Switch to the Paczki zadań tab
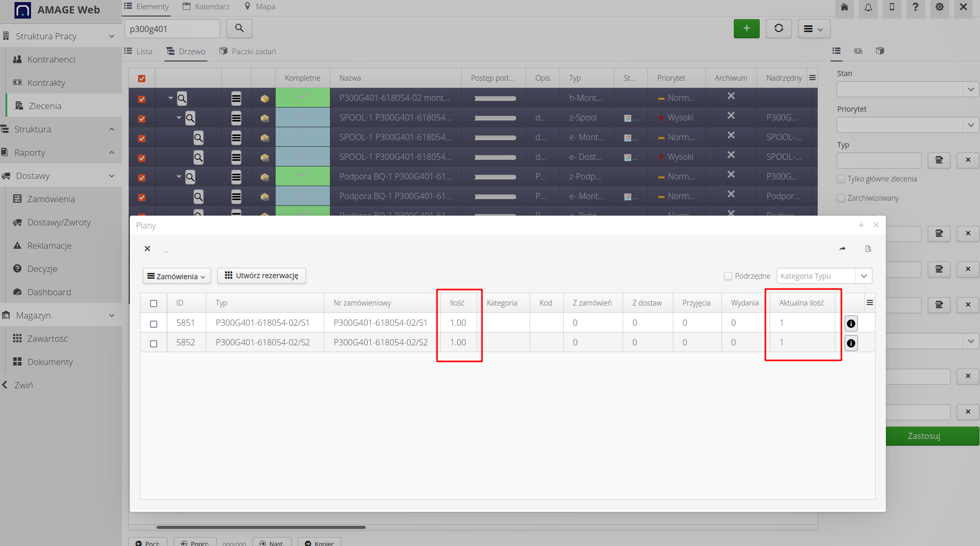This screenshot has width=980, height=546. (248, 52)
